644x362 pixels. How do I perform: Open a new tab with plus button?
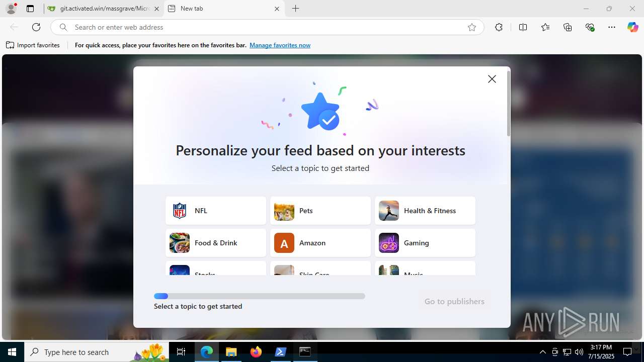[296, 9]
